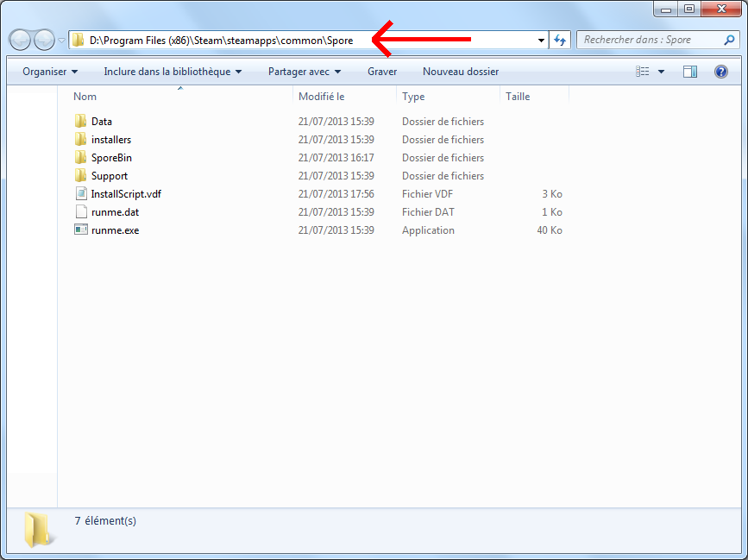The image size is (748, 560).
Task: Click the Rechercher dans : Spore search box
Action: click(658, 40)
